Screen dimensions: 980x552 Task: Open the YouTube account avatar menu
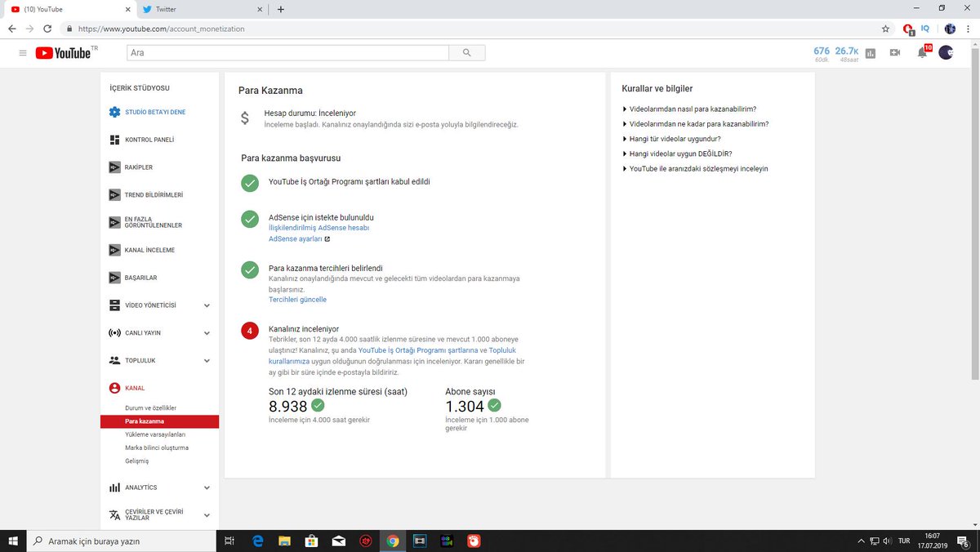click(946, 52)
